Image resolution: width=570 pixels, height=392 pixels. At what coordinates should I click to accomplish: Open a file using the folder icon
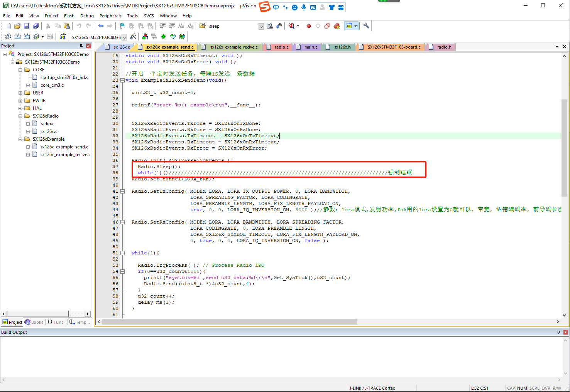point(17,26)
